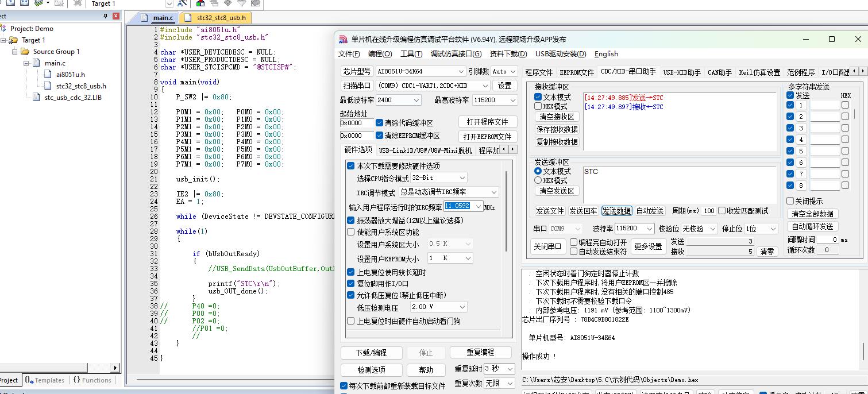Click the Target Options magic wand icon
Viewport: 868px width, 394px height.
click(x=183, y=3)
